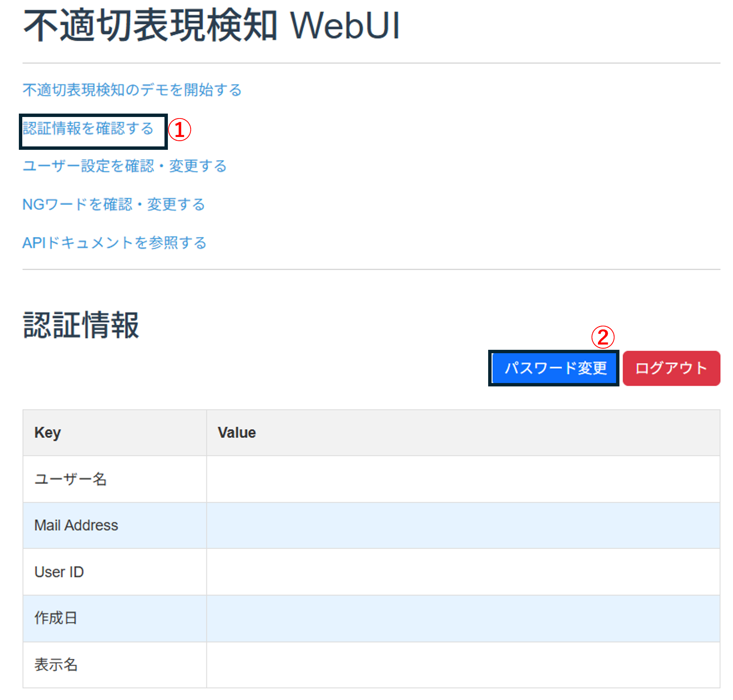Select the ユーザー名 row label
Viewport: 733px width, 700px height.
coord(71,479)
